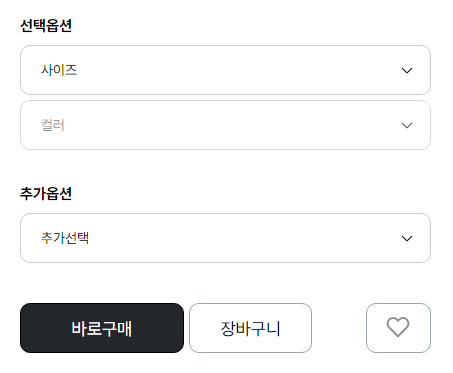
Task: Open the 사이즈 dropdown
Action: coord(225,70)
